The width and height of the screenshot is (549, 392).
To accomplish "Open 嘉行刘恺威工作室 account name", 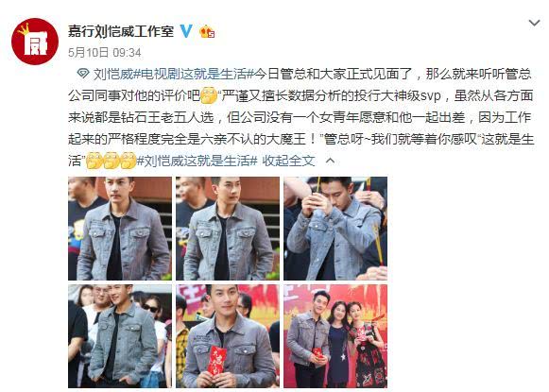I will click(121, 31).
